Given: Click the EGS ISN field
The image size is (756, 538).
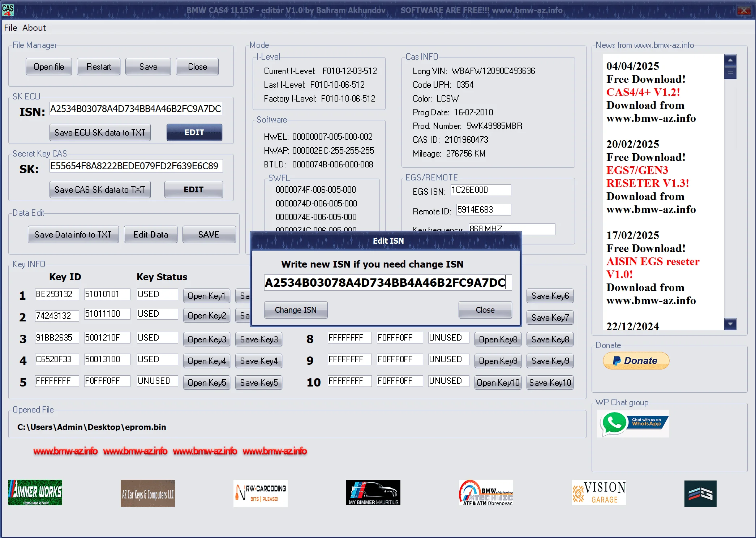Looking at the screenshot, I should click(481, 190).
